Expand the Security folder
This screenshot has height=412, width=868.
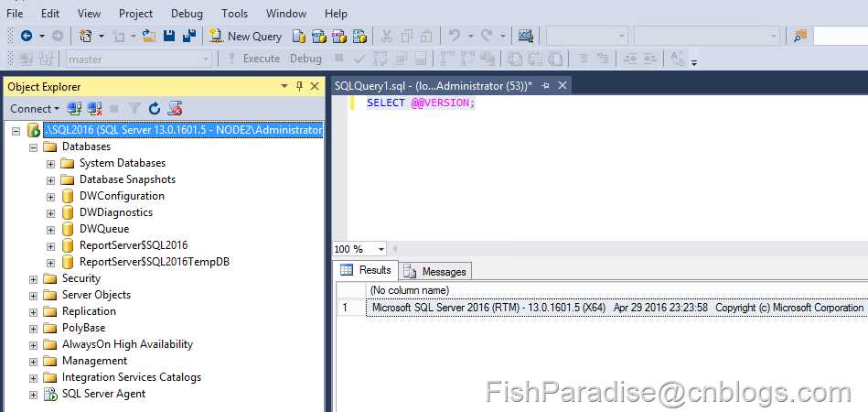pos(33,279)
